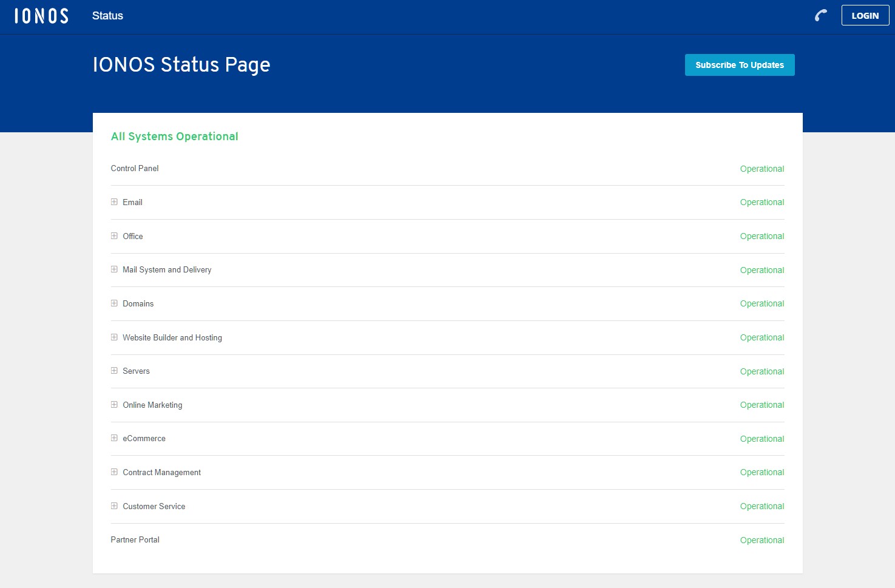Image resolution: width=895 pixels, height=588 pixels.
Task: Click the Operational status next to Partner Portal
Action: pos(762,540)
